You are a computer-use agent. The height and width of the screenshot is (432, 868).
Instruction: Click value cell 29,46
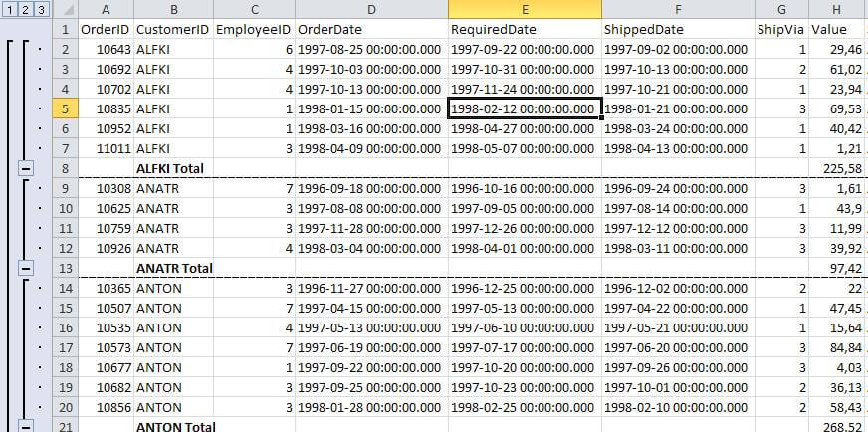coord(837,50)
